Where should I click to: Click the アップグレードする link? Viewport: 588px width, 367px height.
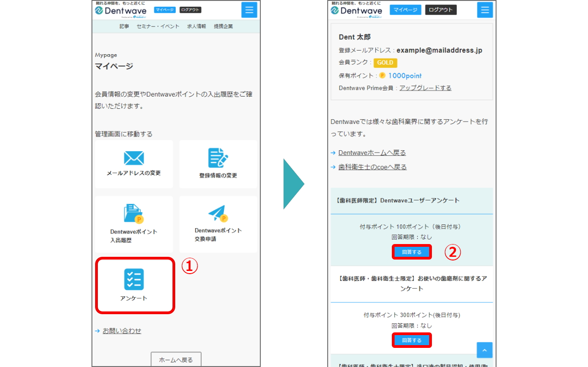(425, 88)
